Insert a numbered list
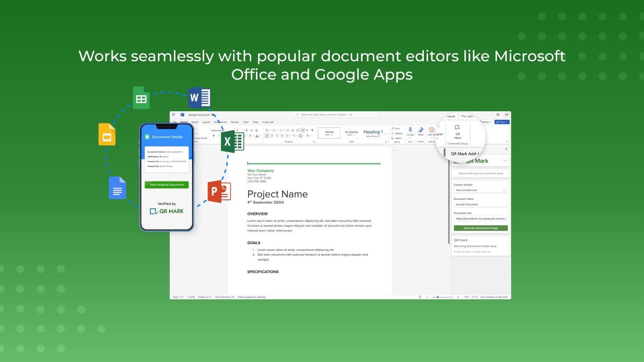 274,130
